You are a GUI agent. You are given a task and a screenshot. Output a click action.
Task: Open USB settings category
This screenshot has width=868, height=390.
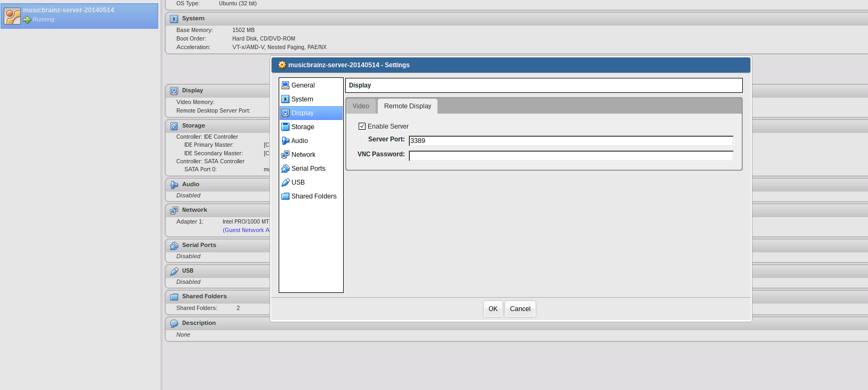click(x=311, y=182)
